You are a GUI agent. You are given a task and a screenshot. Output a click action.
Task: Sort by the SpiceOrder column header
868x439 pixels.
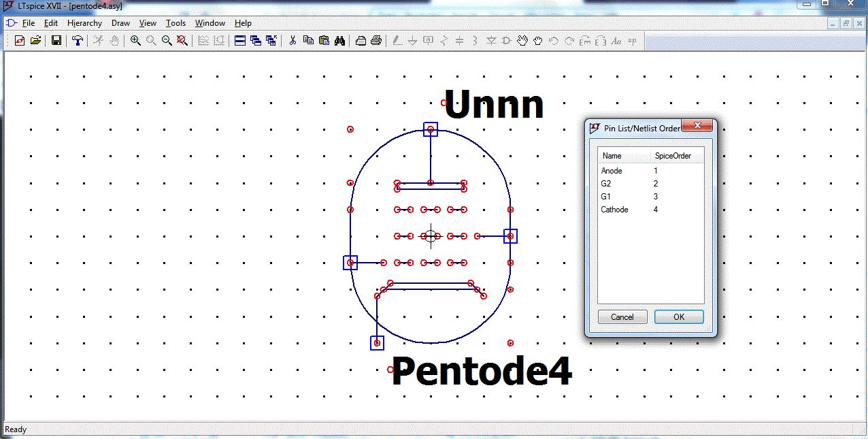click(673, 156)
